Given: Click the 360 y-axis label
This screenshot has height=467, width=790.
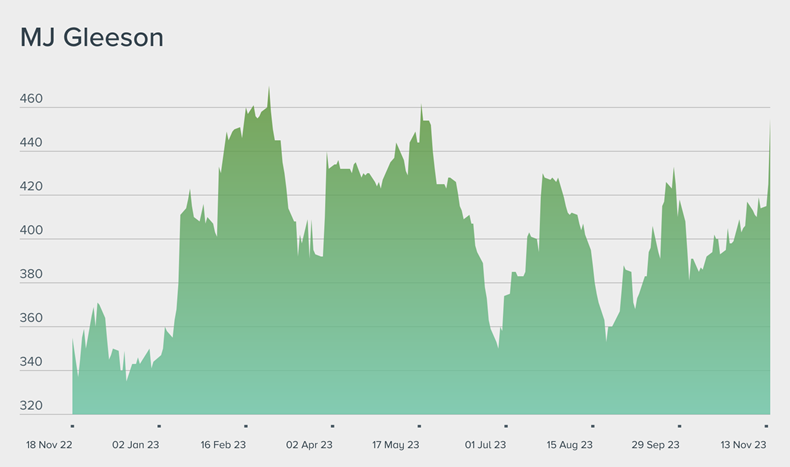Looking at the screenshot, I should coord(32,319).
